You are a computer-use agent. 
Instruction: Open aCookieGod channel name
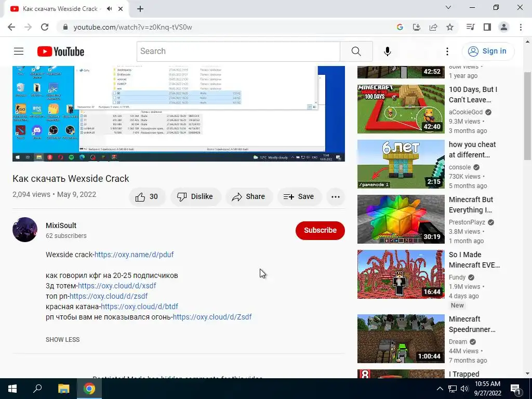tap(465, 112)
